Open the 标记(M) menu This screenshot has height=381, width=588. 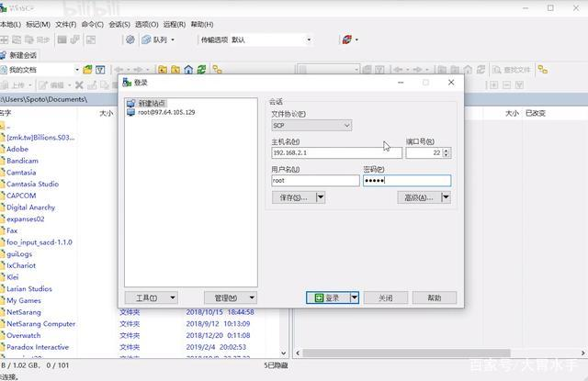pyautogui.click(x=38, y=25)
